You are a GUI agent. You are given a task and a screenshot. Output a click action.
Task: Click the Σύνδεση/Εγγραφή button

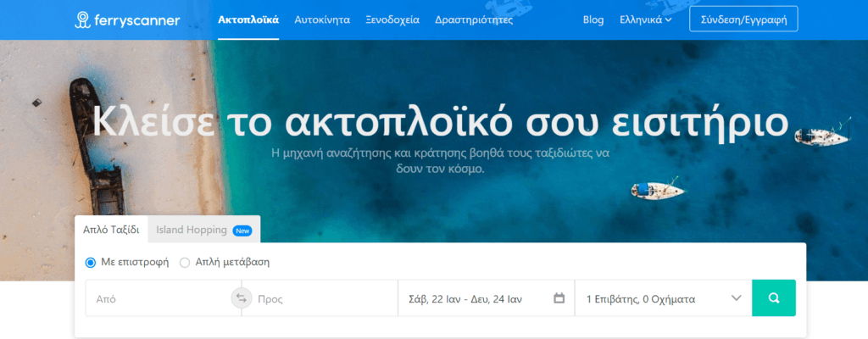(743, 19)
